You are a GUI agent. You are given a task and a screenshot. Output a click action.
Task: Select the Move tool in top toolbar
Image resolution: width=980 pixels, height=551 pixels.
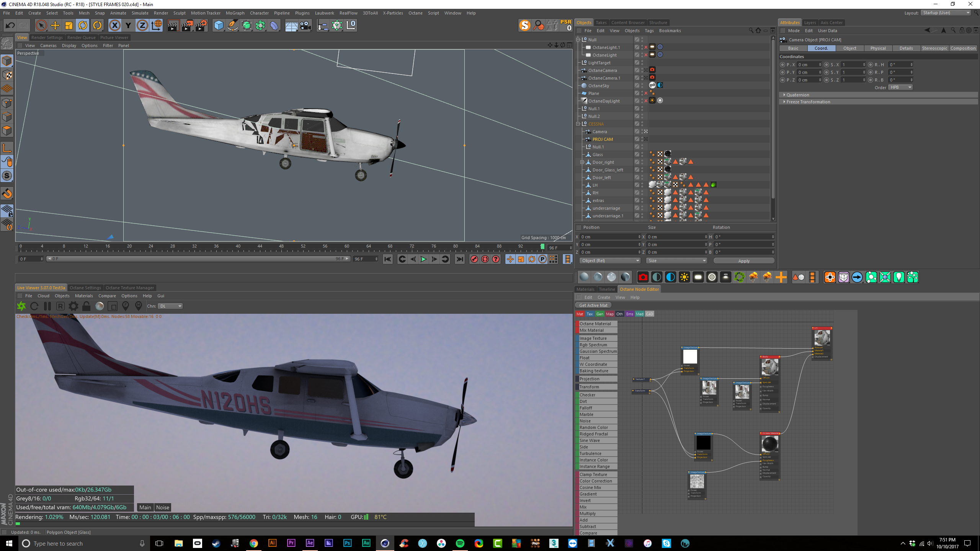(55, 26)
